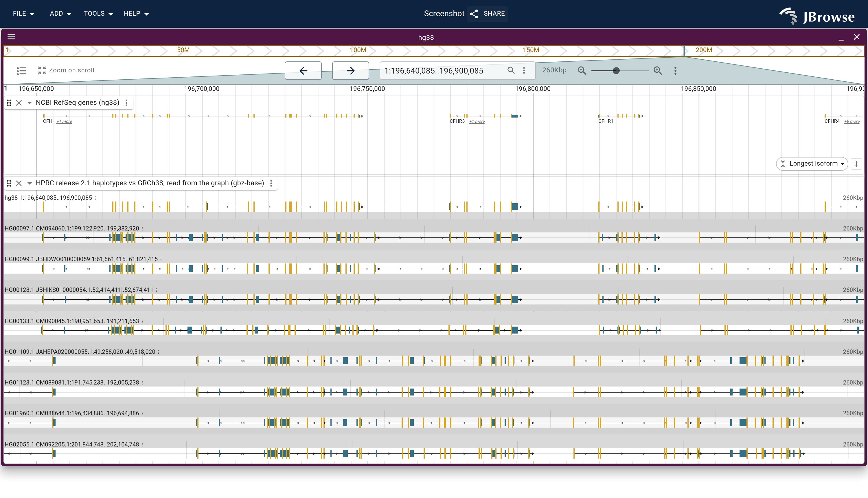The width and height of the screenshot is (868, 498).
Task: Open the track selector list icon
Action: pos(21,70)
